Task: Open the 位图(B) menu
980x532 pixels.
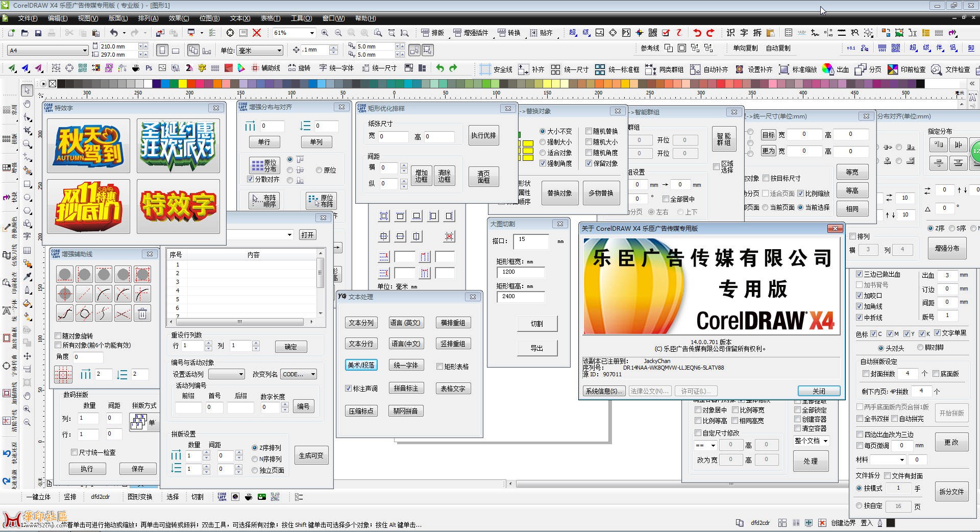Action: click(x=209, y=18)
